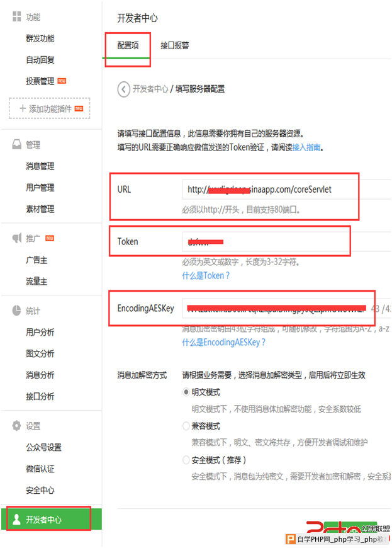Open 消息管理 in the sidebar
The image size is (392, 548).
tap(40, 166)
